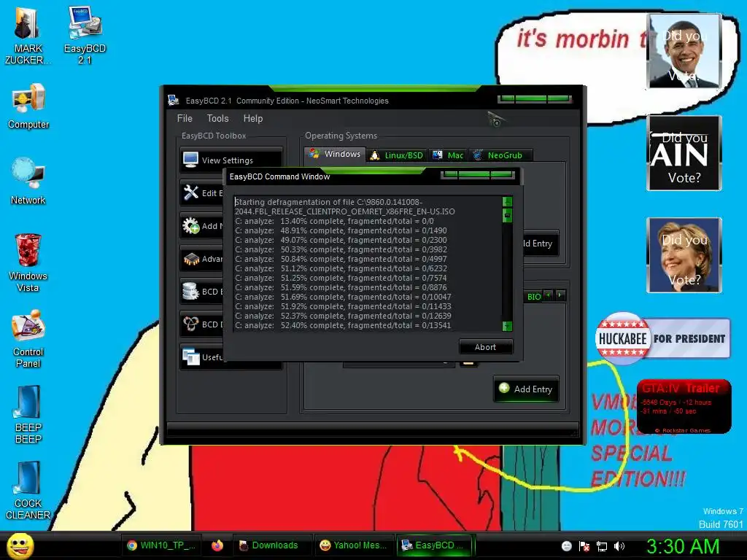Click the Add New Entry gear icon
Screen dimensions: 747x560
coord(191,226)
